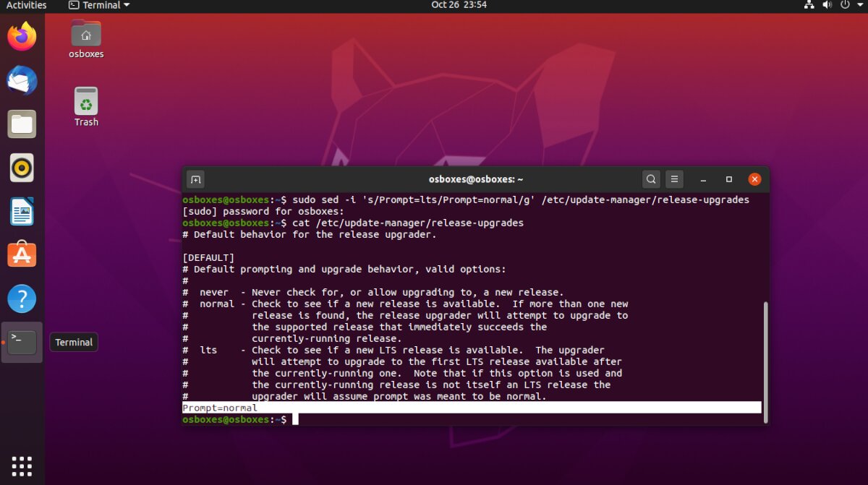The height and width of the screenshot is (485, 868).
Task: Click the Terminal tooltip label
Action: [73, 342]
